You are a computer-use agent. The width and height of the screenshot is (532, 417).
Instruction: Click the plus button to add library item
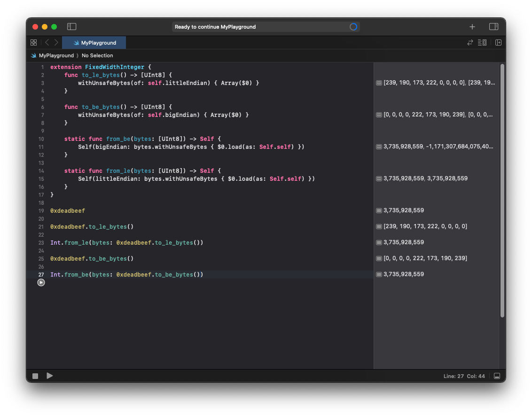[x=472, y=27]
